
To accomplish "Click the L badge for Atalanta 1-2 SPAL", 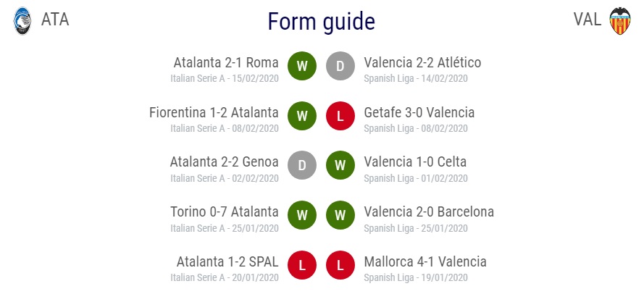I will (302, 265).
